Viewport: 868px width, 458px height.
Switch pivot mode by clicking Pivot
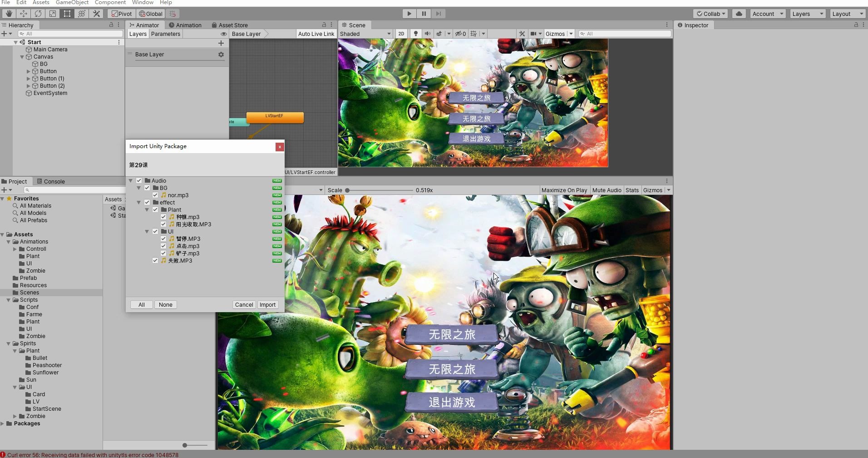[x=121, y=13]
